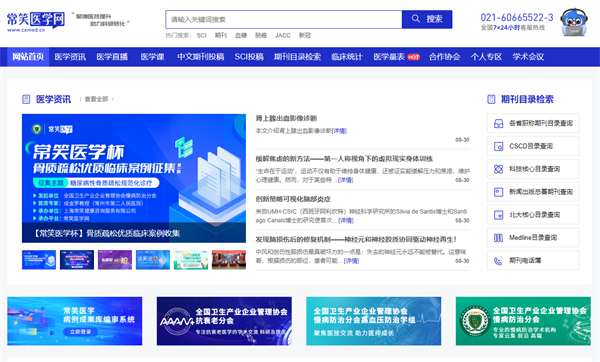Image resolution: width=600 pixels, height=362 pixels.
Task: Open the 常笑医学杯 main carousel banner
Action: 134,178
